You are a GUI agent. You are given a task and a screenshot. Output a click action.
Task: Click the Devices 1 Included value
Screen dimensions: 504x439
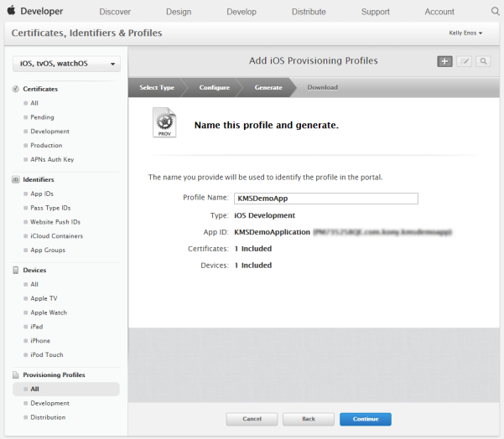tap(253, 266)
